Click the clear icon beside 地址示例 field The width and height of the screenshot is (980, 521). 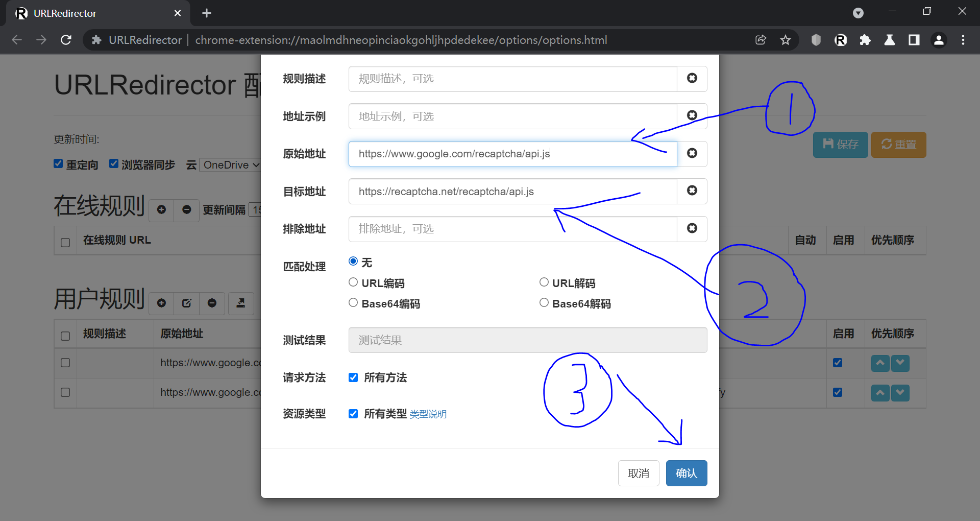[x=692, y=115]
